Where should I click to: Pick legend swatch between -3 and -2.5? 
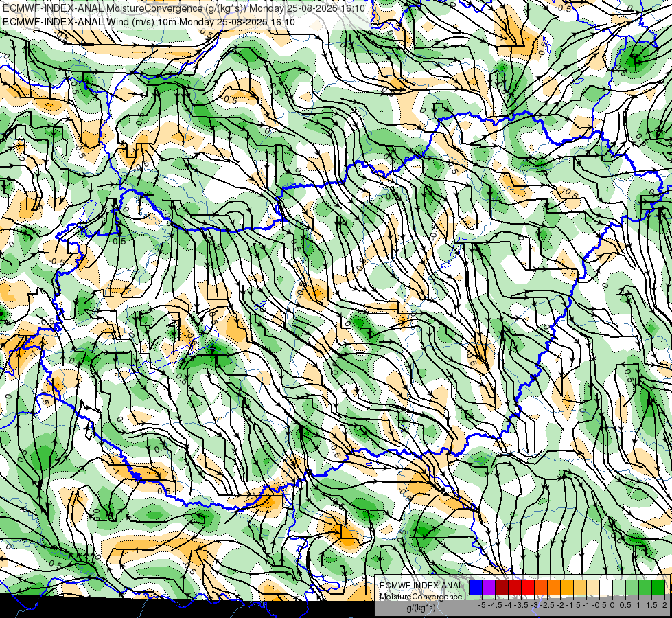tap(541, 587)
